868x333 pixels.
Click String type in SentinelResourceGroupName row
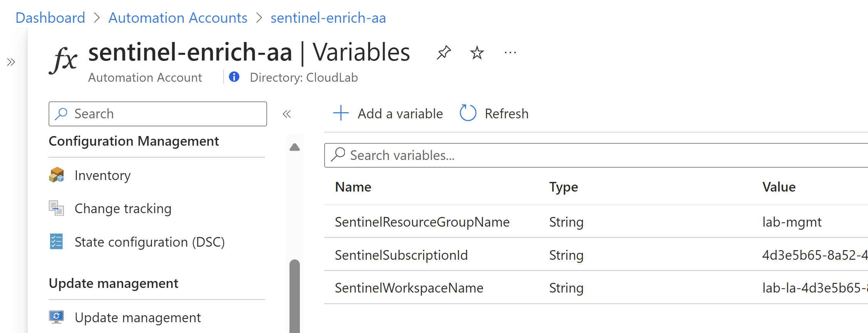click(566, 222)
